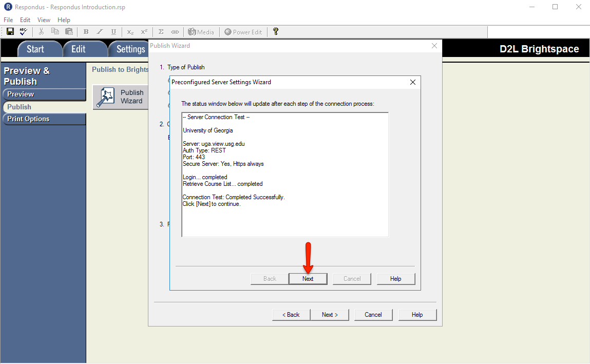This screenshot has width=590, height=364.
Task: Click the Cut scissors icon
Action: 42,32
